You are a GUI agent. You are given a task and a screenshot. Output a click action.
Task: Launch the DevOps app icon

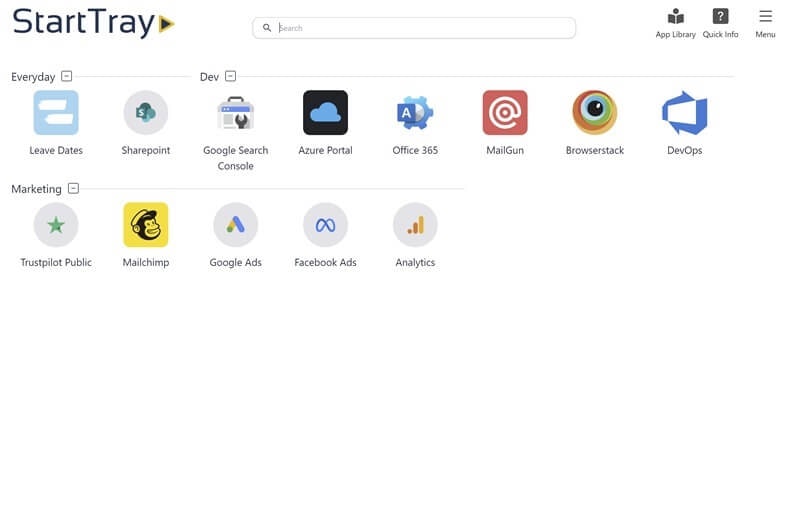point(685,113)
